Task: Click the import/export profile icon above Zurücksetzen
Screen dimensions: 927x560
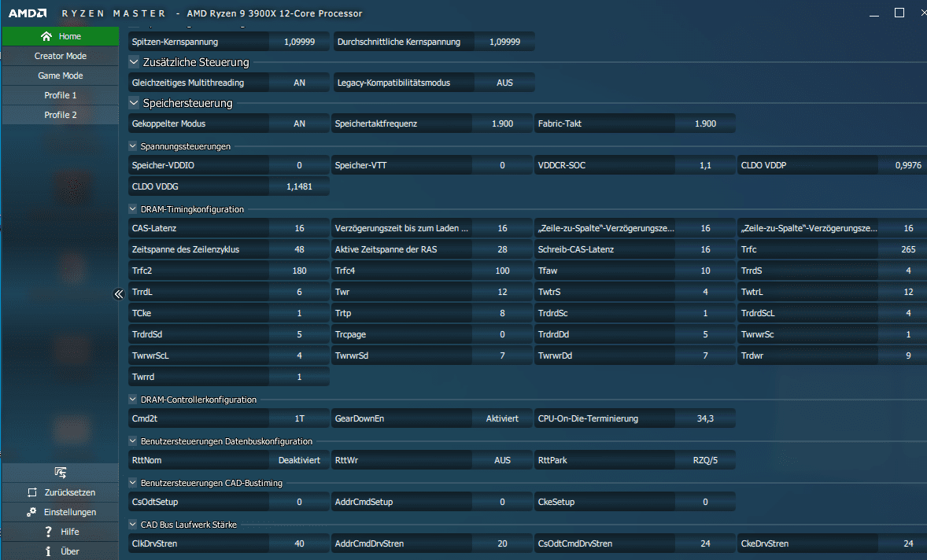Action: [x=61, y=472]
